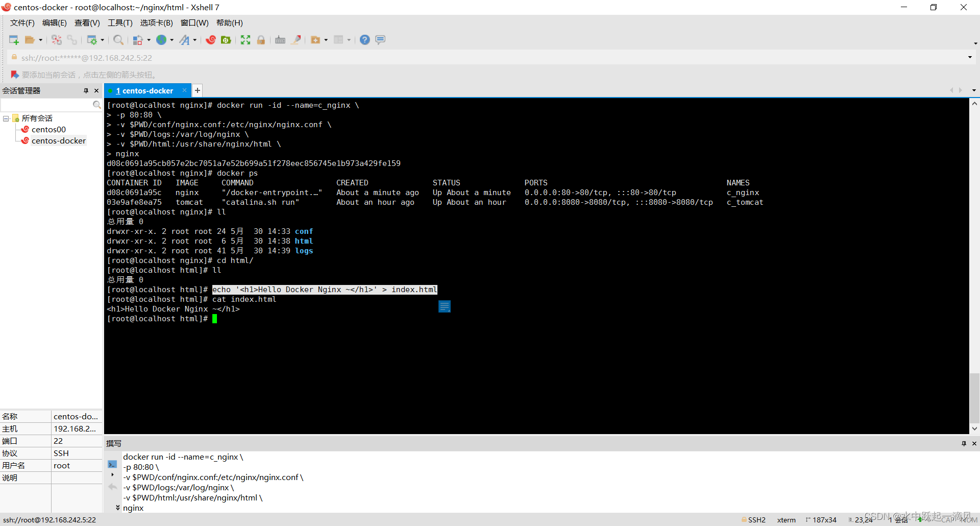
Task: Click the chat feedback bubble icon
Action: point(380,40)
